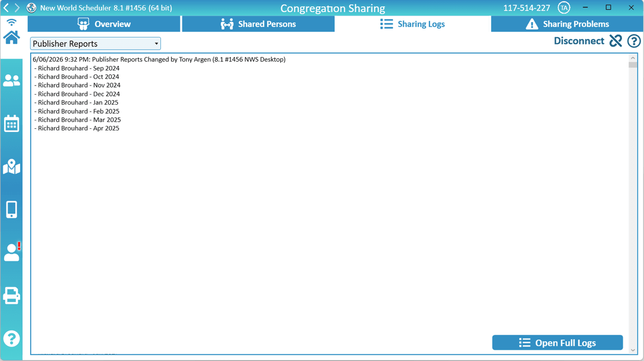
Task: Open the Schedules calendar sidebar icon
Action: click(x=12, y=123)
